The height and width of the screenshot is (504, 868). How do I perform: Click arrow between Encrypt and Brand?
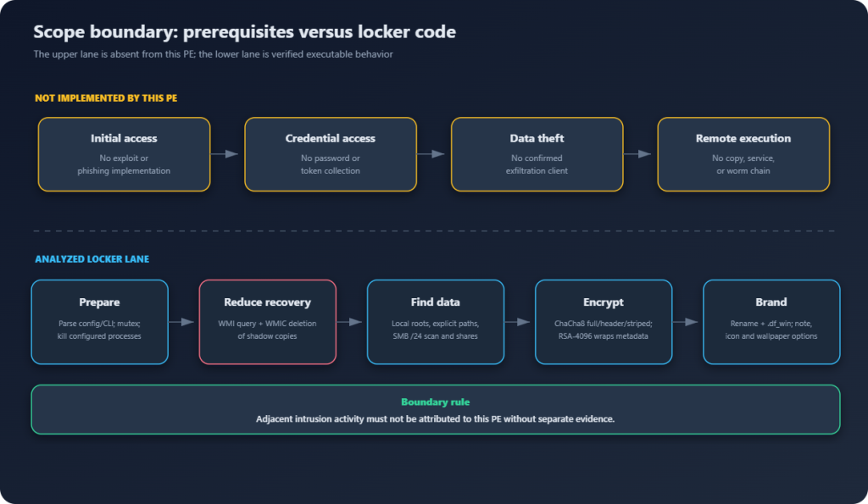[x=685, y=321]
